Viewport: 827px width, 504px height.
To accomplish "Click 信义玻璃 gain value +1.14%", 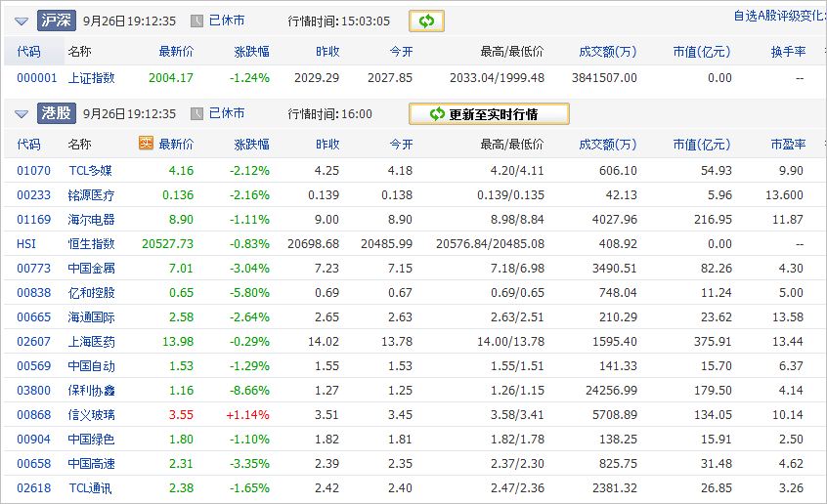I will coord(248,415).
